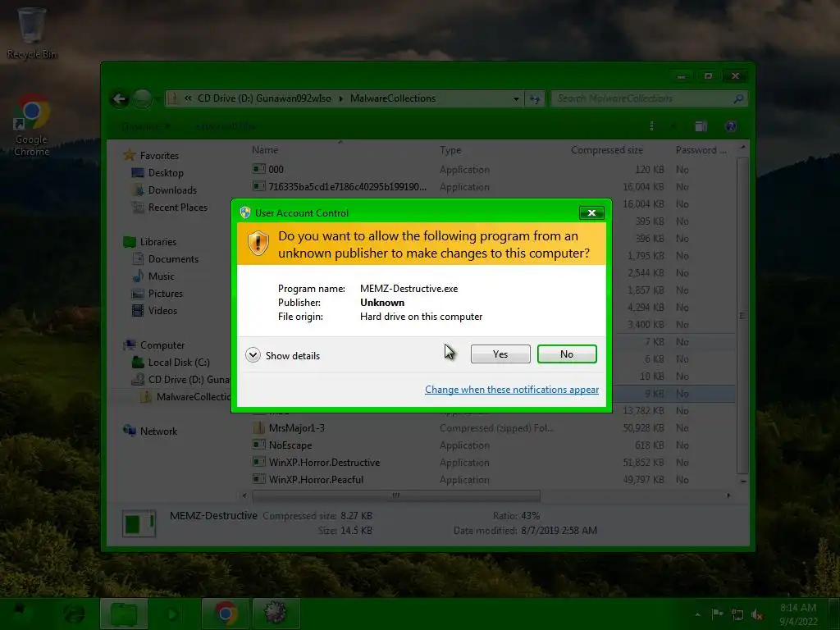The height and width of the screenshot is (630, 840).
Task: Sort by Type column header
Action: pyautogui.click(x=450, y=150)
